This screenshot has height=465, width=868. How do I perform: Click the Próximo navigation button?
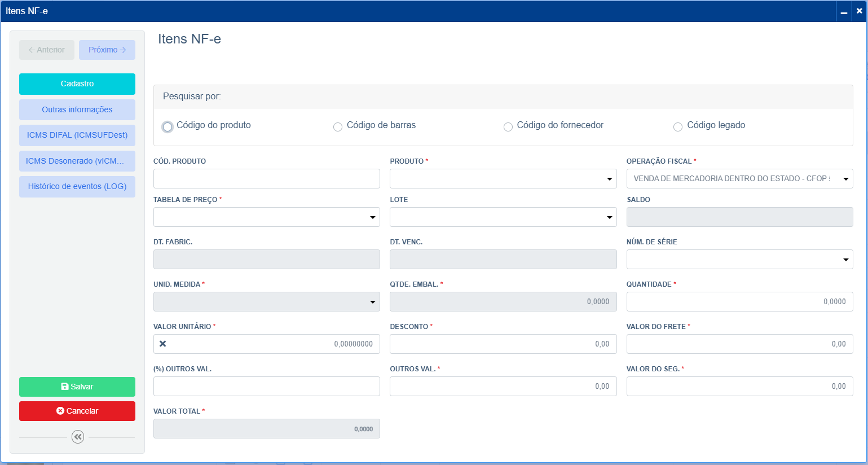(x=107, y=50)
